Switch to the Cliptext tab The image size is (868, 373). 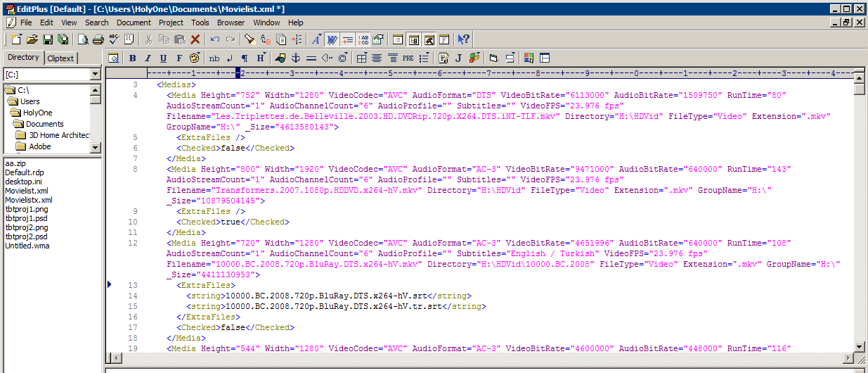pos(61,58)
